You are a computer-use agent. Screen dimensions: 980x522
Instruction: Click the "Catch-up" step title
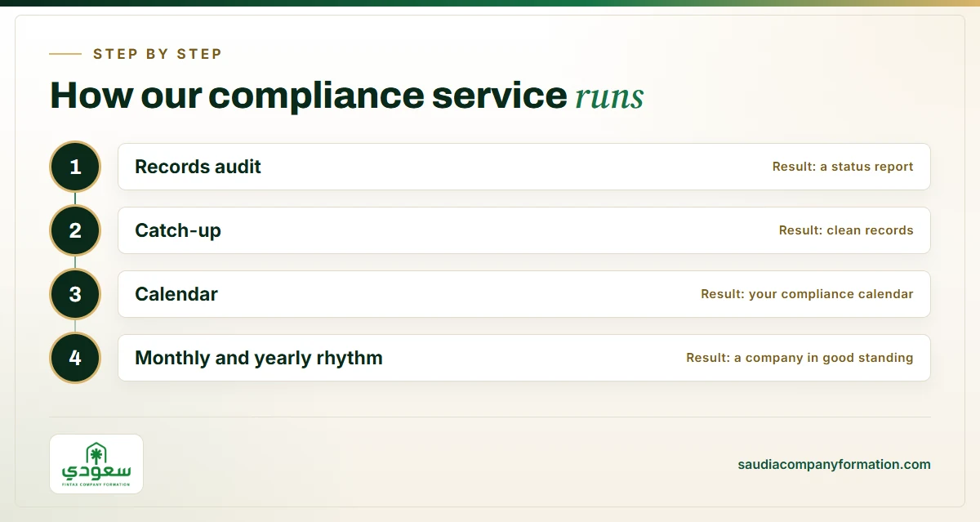(x=178, y=230)
